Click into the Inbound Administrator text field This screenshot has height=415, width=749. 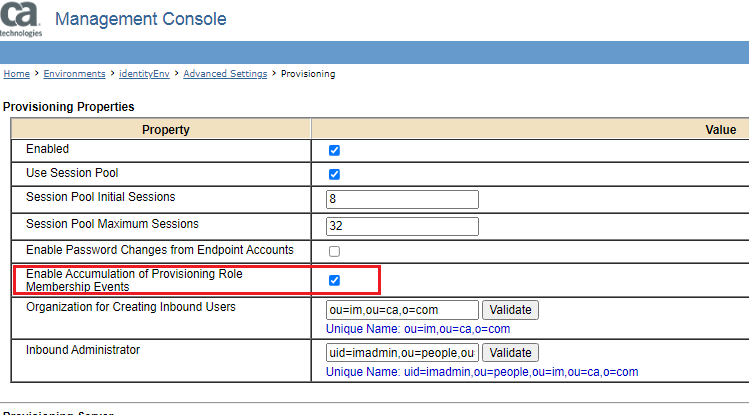point(402,353)
